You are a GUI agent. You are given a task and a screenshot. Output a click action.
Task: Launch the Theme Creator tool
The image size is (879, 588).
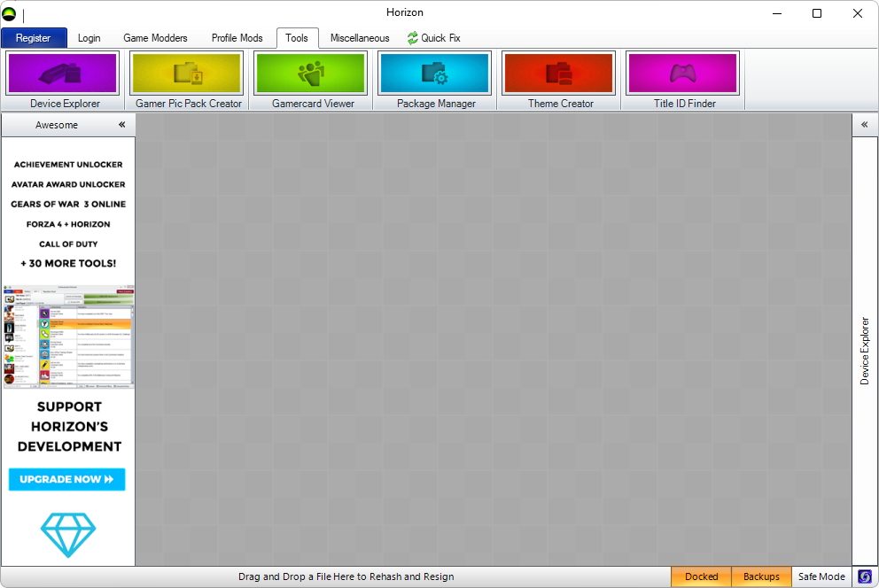coord(559,73)
